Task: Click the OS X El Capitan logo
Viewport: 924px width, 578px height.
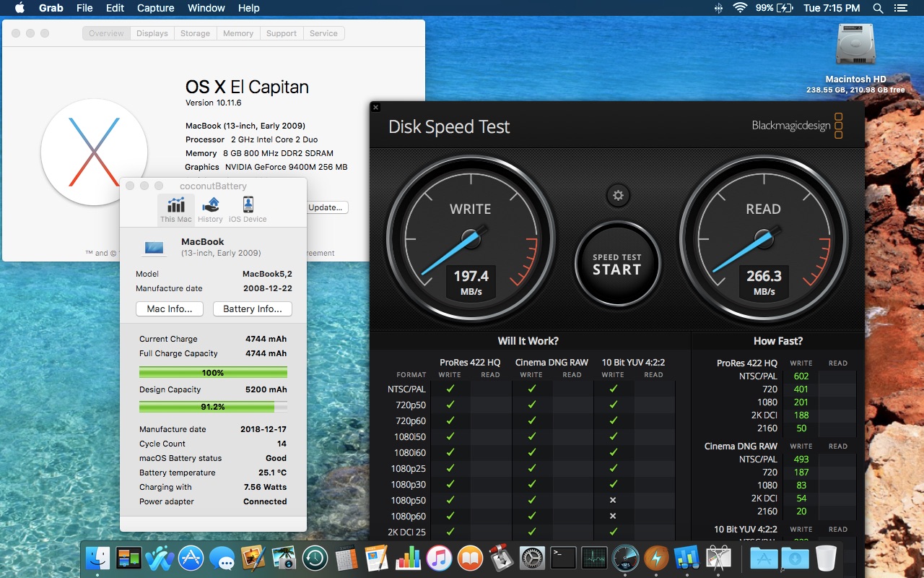Action: click(95, 152)
